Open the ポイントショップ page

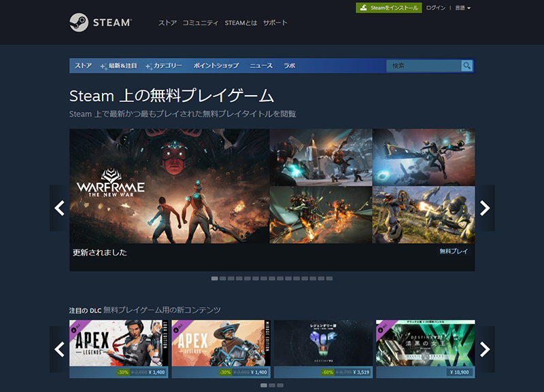point(215,66)
